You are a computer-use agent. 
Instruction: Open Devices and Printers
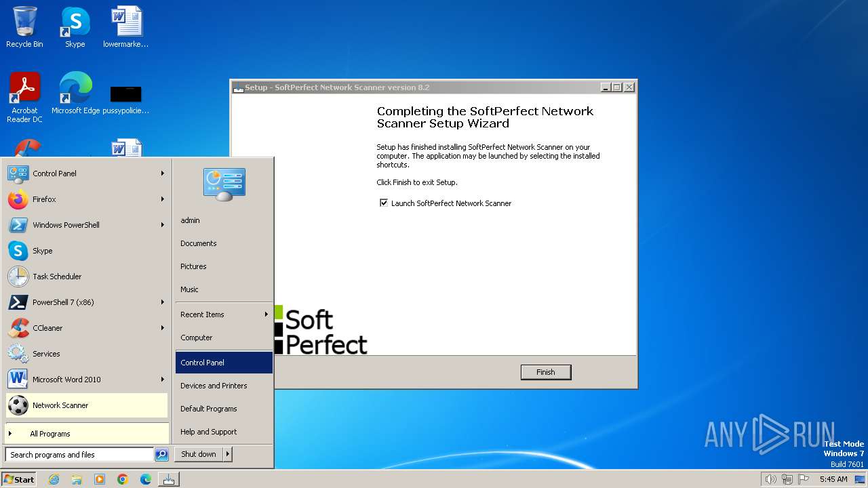(x=224, y=386)
